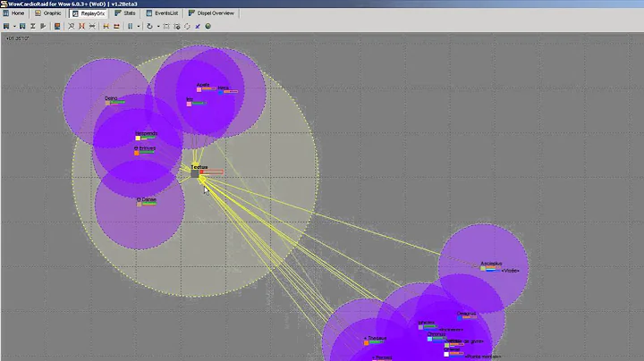Click the orange H-shaped link toolbar icon
This screenshot has height=361, width=644.
coord(106,26)
